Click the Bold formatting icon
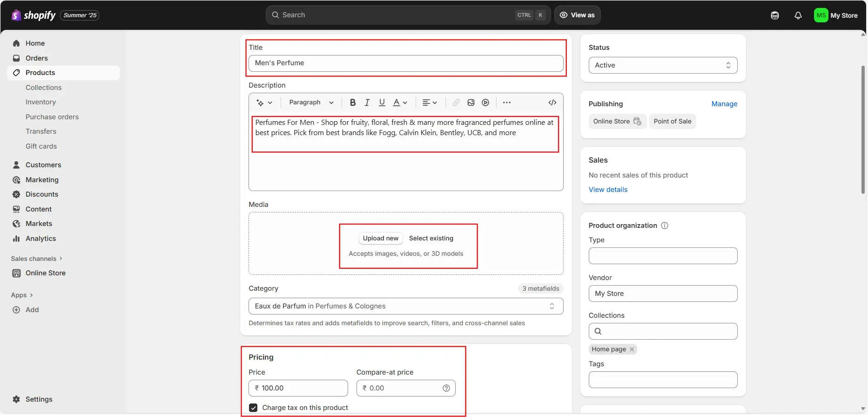Viewport: 868px width, 417px height. (353, 103)
